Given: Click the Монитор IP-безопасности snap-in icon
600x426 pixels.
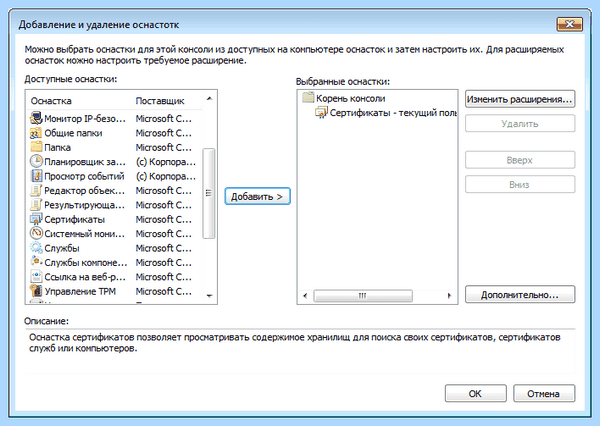Looking at the screenshot, I should [x=36, y=118].
